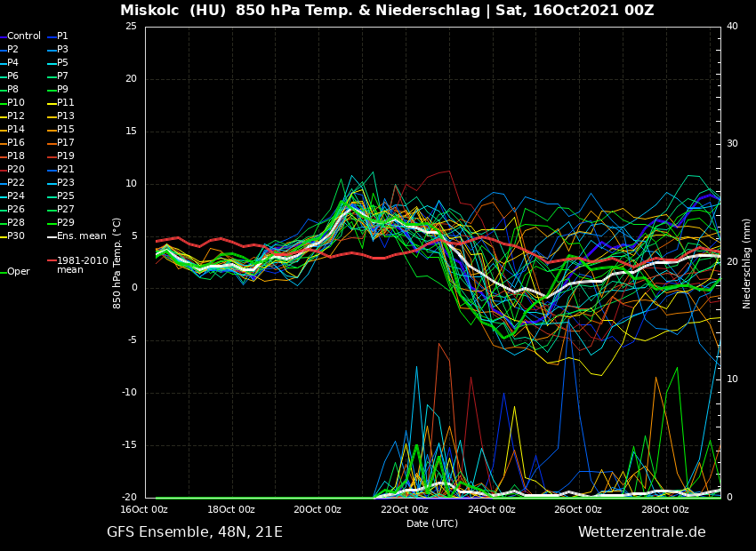
Task: Click the P29 legend entry
Action: pos(66,223)
